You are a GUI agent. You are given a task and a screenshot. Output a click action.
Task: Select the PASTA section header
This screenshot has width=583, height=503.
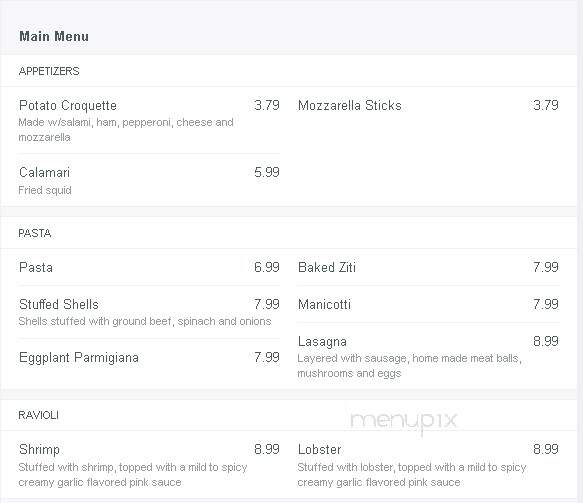(35, 233)
